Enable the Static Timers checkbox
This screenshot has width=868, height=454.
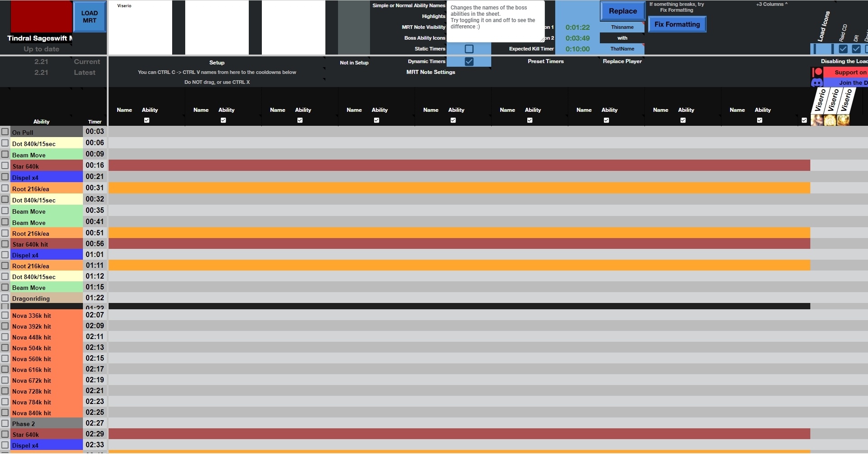469,49
